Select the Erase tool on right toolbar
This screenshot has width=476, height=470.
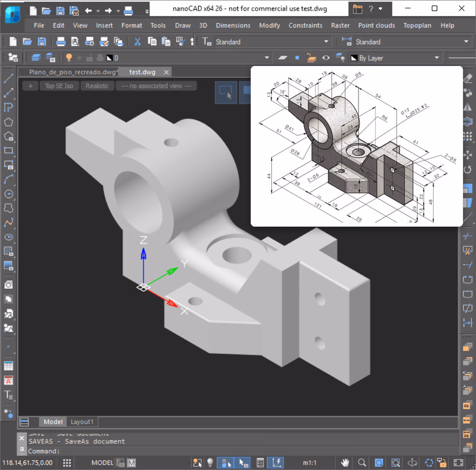point(468,78)
